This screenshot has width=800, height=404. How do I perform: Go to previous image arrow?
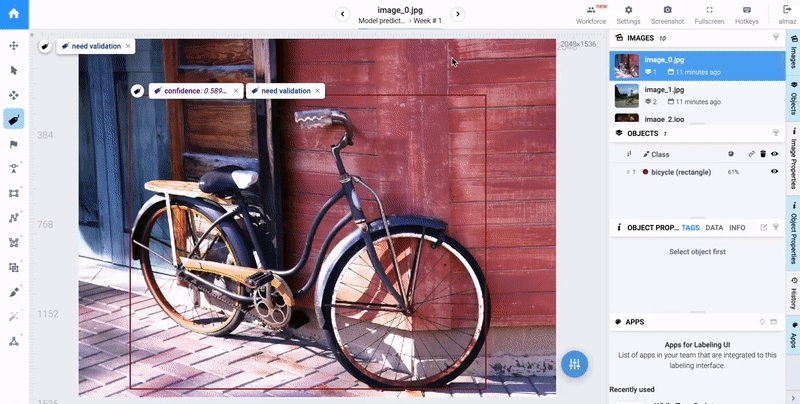[x=342, y=14]
